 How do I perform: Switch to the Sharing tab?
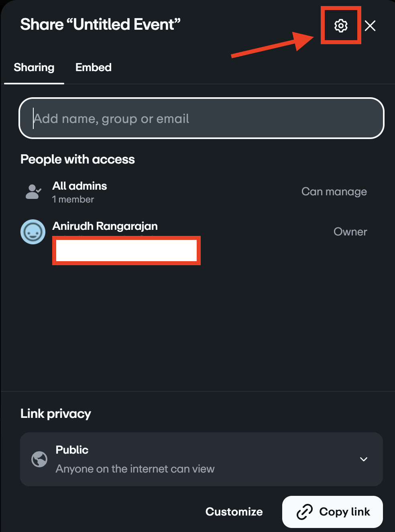34,68
